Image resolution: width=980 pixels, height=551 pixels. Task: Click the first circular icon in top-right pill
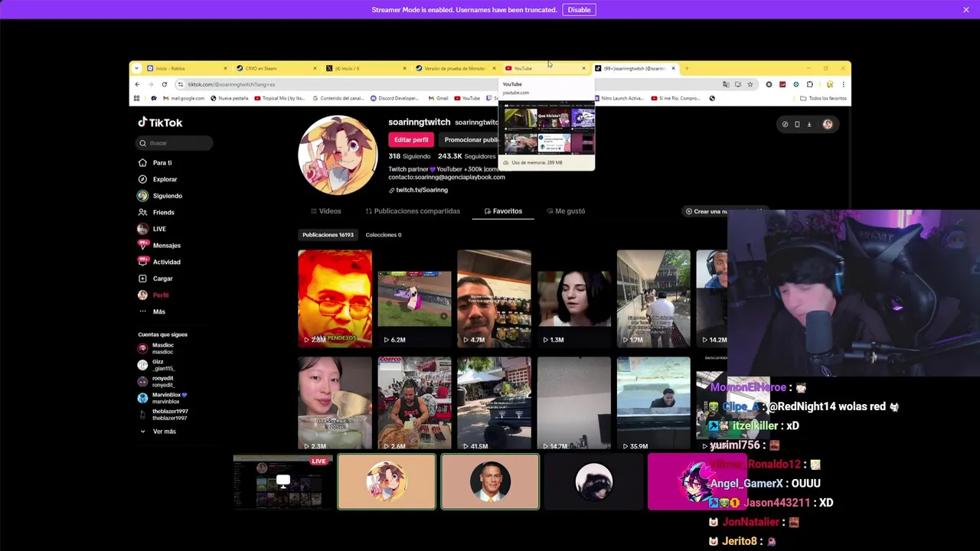pos(785,124)
